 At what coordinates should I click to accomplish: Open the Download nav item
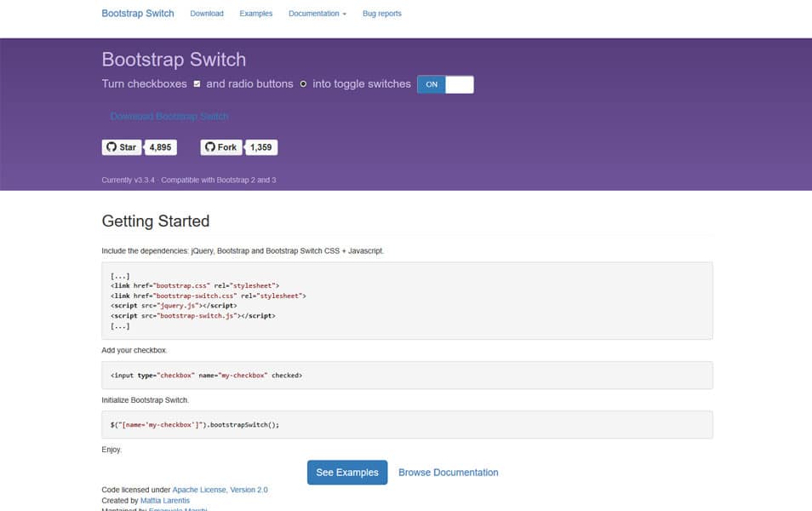pyautogui.click(x=207, y=14)
